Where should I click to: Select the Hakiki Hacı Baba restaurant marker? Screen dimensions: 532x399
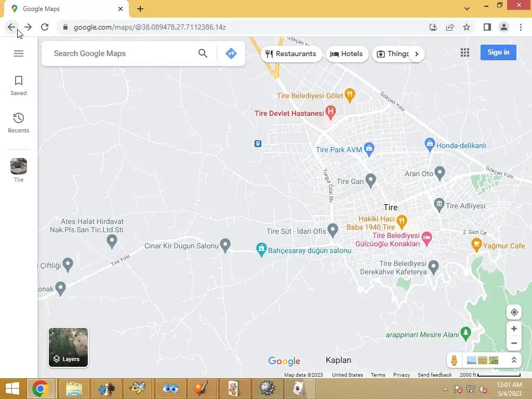point(402,222)
